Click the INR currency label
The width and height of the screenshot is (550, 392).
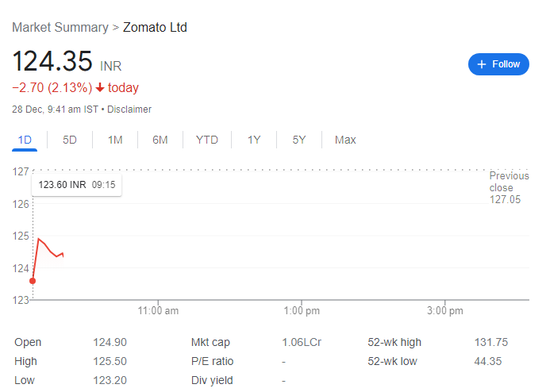(111, 67)
